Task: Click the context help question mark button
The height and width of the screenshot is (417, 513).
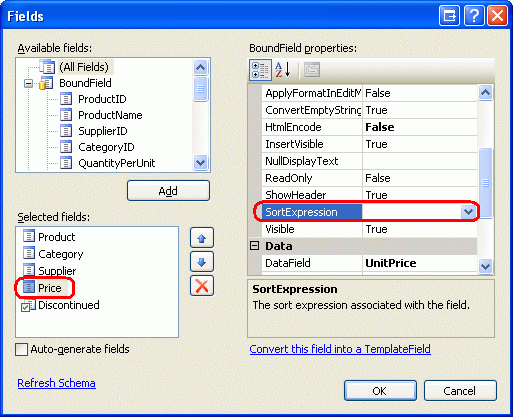Action: click(474, 16)
